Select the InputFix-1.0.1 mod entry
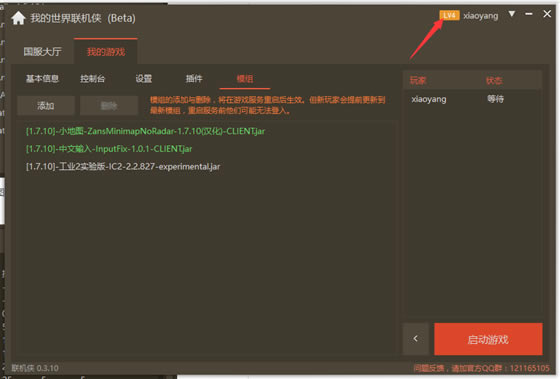 [109, 149]
